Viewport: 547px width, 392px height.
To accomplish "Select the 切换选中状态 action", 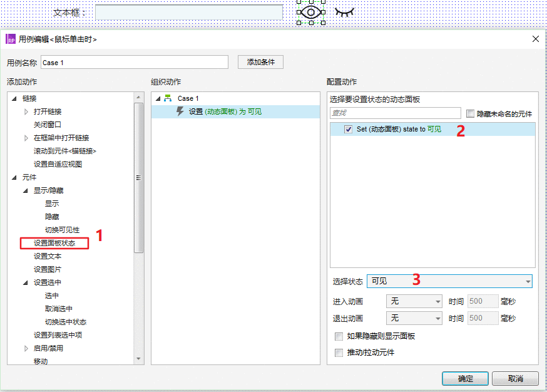I will pyautogui.click(x=66, y=322).
